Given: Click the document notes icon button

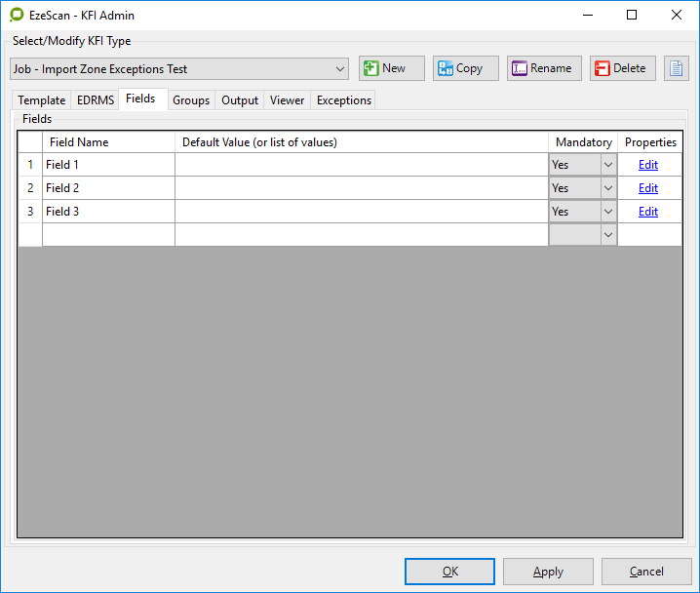Looking at the screenshot, I should [676, 68].
